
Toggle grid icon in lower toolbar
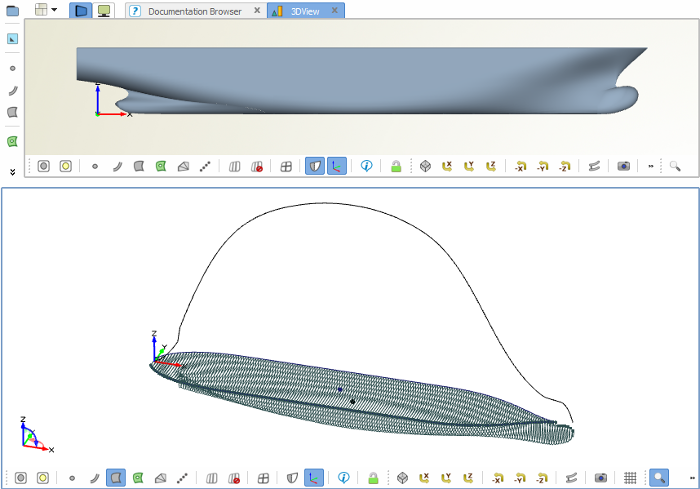pyautogui.click(x=630, y=478)
